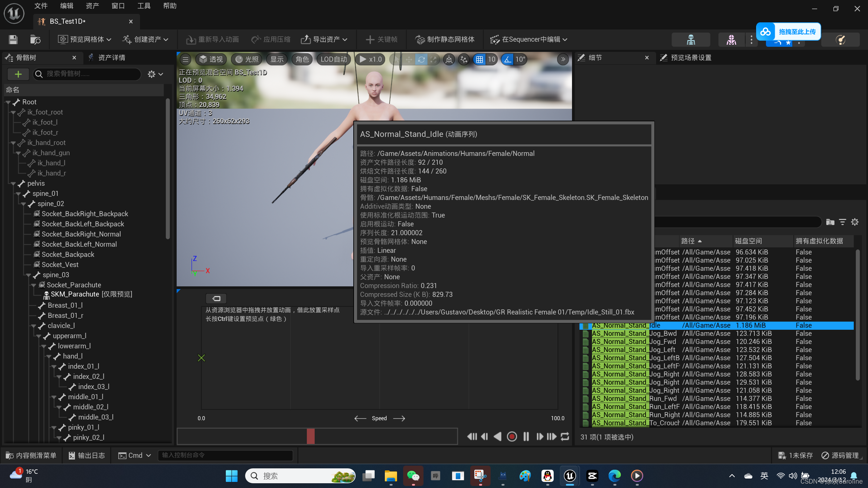Viewport: 868px width, 488px height.
Task: Click the add bone plus button
Action: coord(18,74)
